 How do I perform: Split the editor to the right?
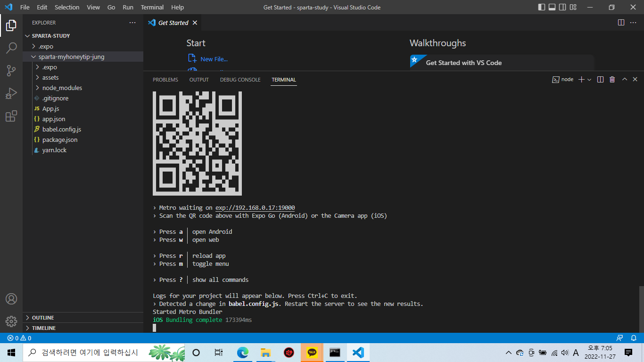[621, 23]
